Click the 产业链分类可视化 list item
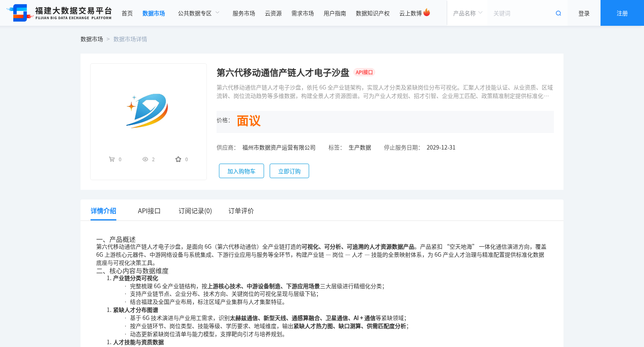Screen dimensions: 644x347 point(136,278)
